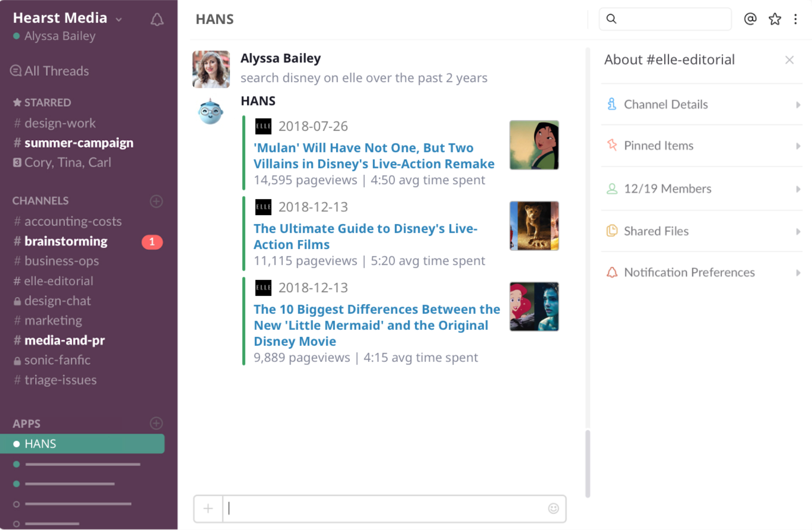Open the emoji picker smiley icon
The image size is (812, 530).
[553, 508]
